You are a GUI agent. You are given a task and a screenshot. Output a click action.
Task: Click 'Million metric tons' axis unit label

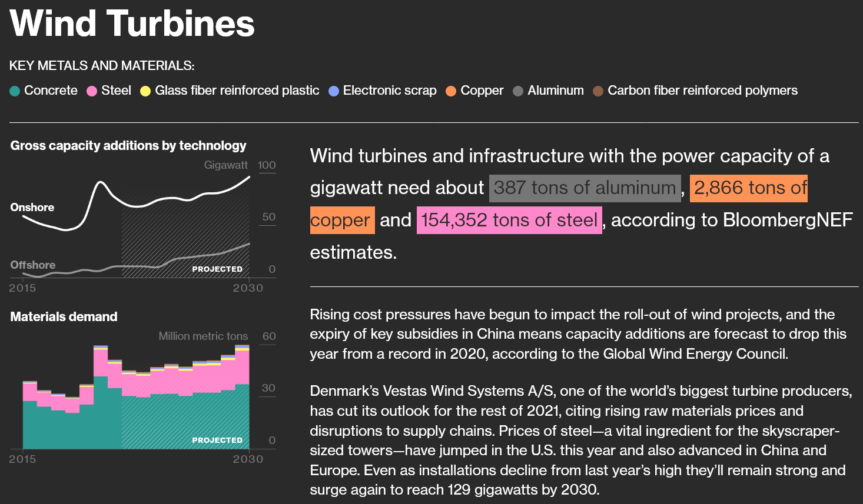coord(203,336)
